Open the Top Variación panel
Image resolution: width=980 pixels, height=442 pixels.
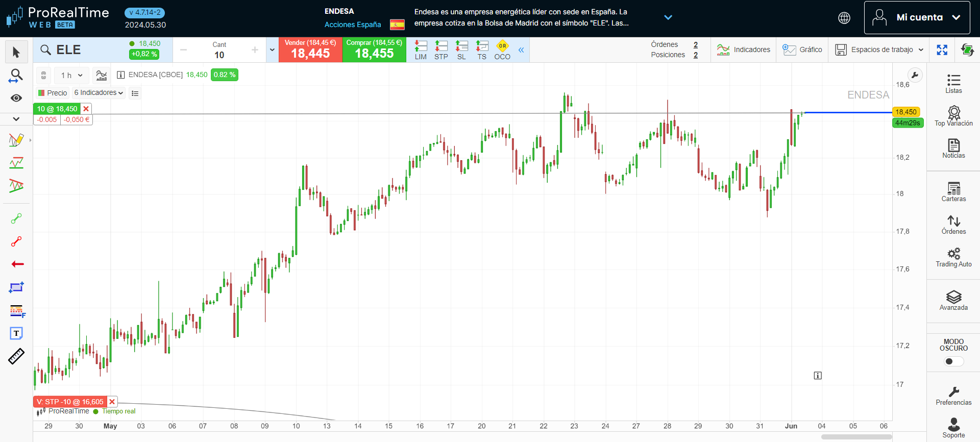(x=953, y=116)
